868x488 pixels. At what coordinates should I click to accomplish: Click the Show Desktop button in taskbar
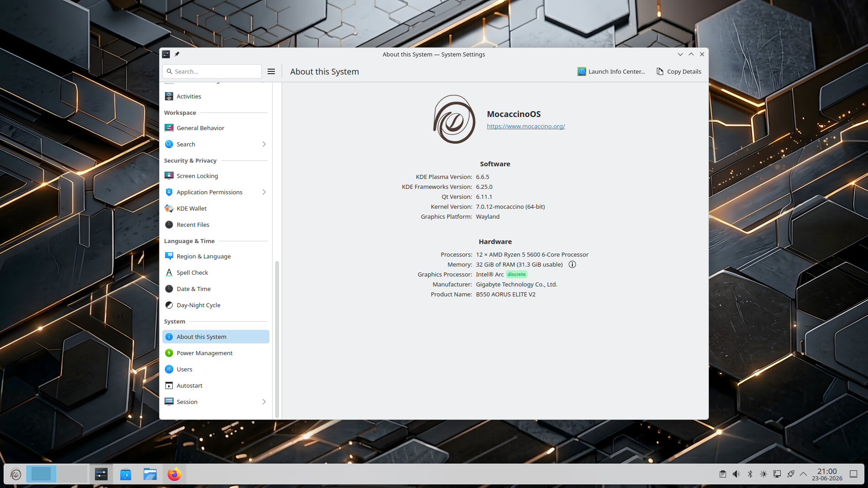click(854, 474)
